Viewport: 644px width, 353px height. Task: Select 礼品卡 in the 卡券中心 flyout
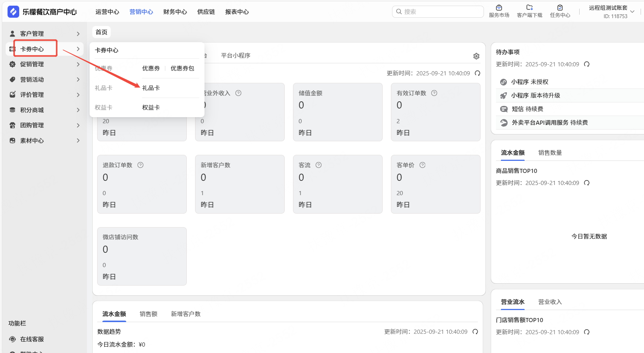pyautogui.click(x=151, y=88)
